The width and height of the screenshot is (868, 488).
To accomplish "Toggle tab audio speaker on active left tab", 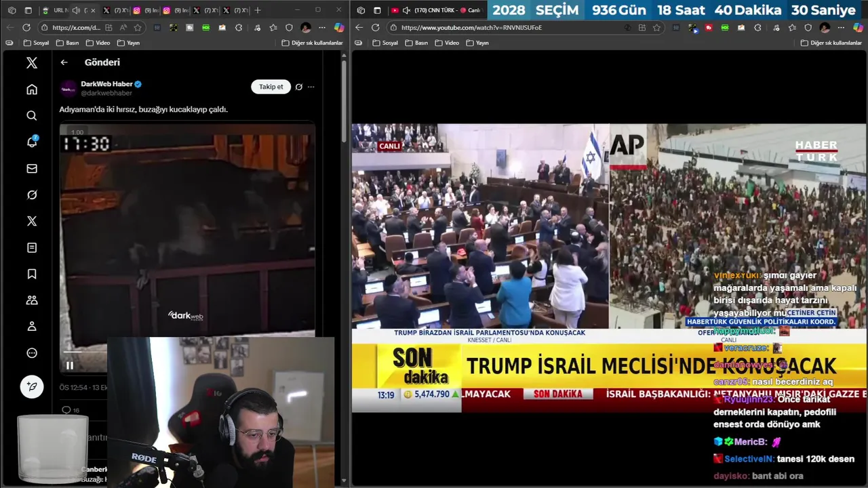I will click(x=76, y=10).
